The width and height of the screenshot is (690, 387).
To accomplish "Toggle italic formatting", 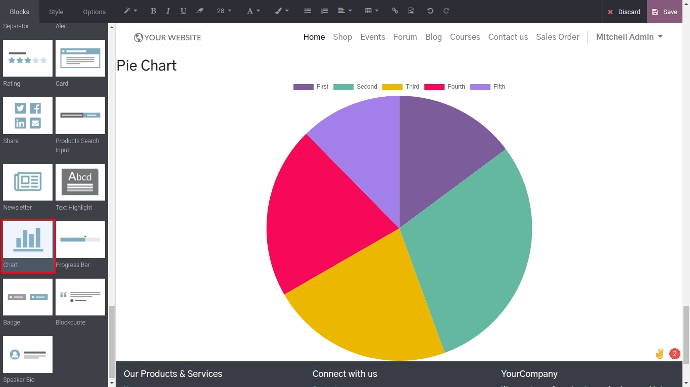I will 168,11.
